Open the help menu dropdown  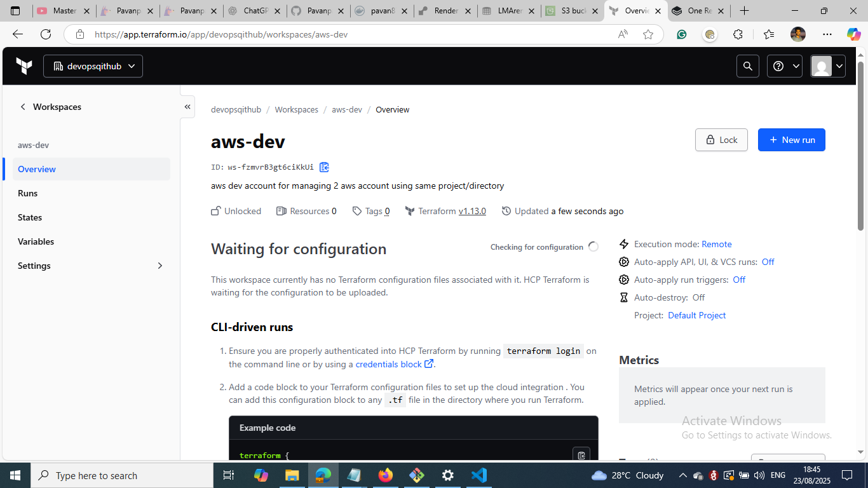[x=784, y=66]
